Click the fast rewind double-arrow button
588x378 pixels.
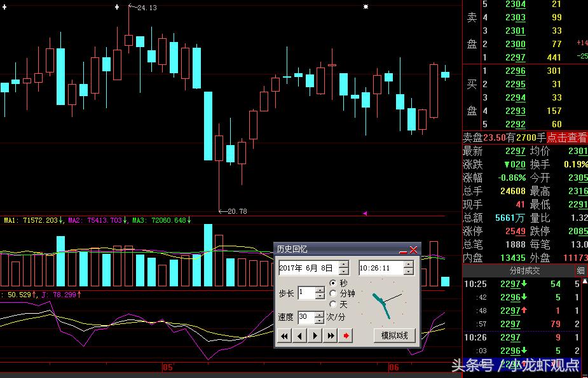pyautogui.click(x=284, y=335)
